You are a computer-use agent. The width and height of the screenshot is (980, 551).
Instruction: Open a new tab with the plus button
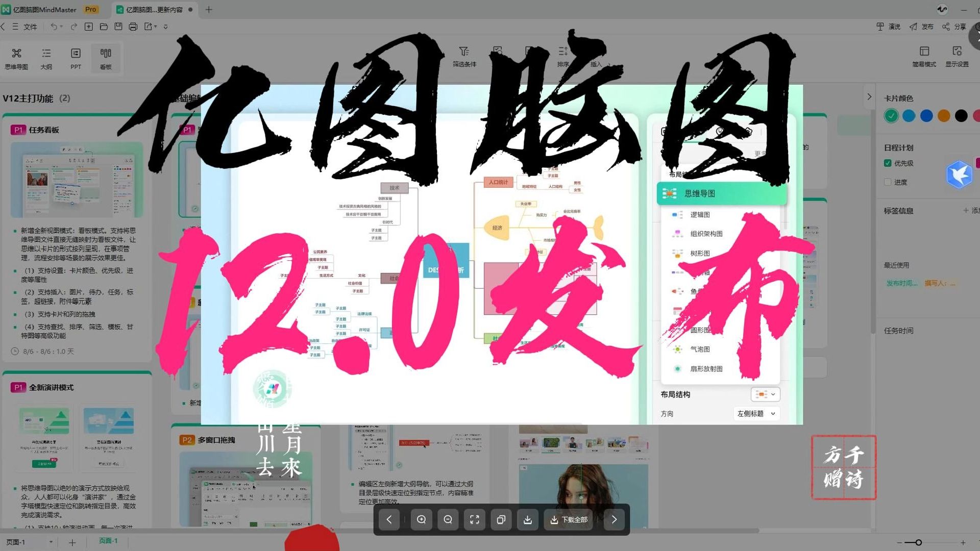[209, 9]
